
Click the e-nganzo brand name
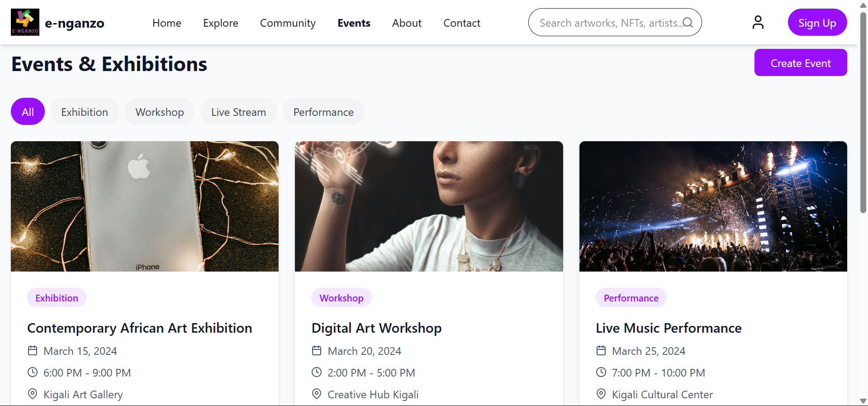(x=75, y=23)
